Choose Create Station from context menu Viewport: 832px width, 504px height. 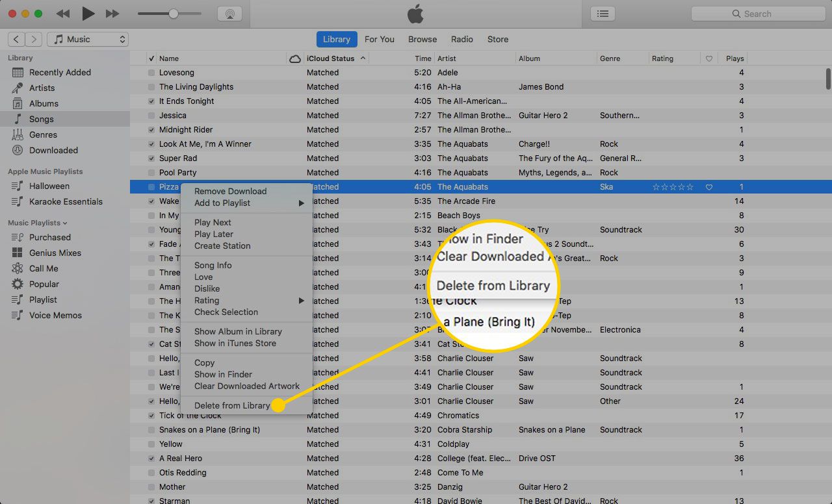[x=222, y=246]
